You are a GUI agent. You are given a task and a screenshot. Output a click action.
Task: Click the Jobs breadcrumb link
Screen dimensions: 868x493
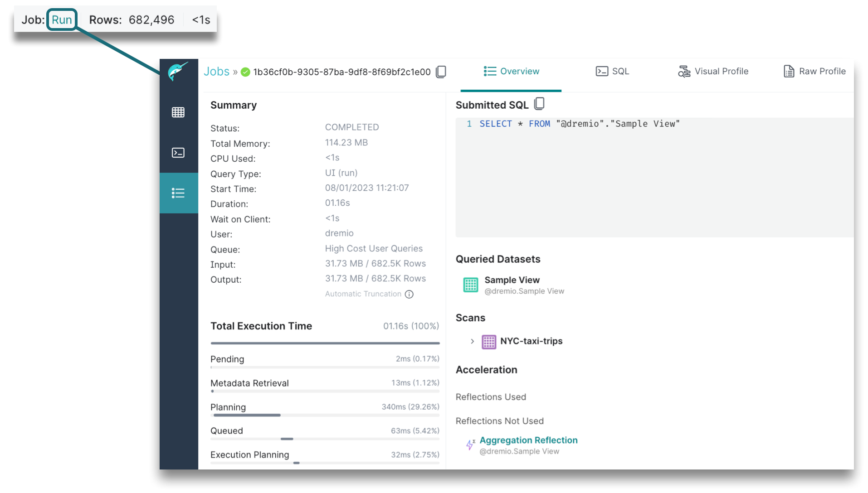216,72
